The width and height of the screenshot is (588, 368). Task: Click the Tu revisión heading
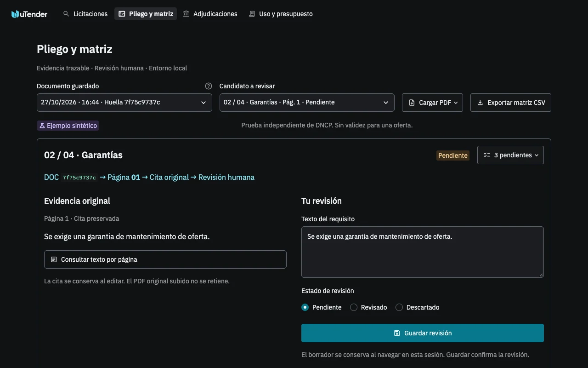[x=322, y=201]
